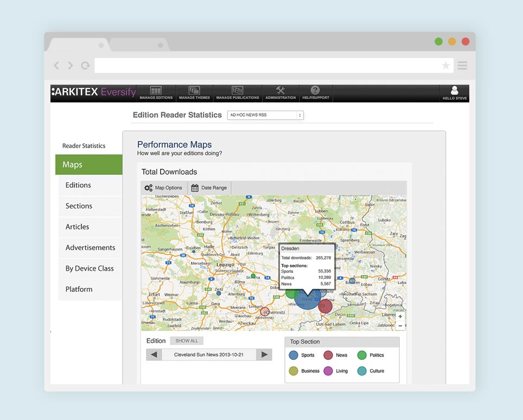
Task: Switch to the second browser tab
Action: (139, 44)
